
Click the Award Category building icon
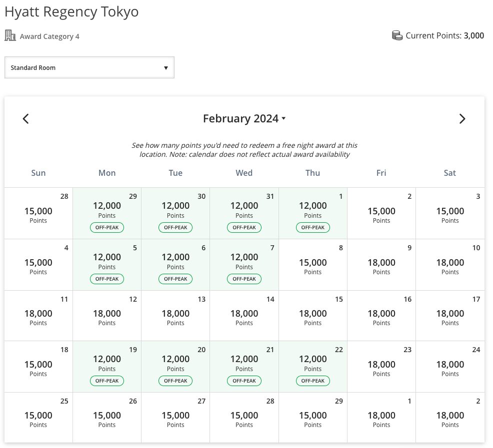point(10,35)
